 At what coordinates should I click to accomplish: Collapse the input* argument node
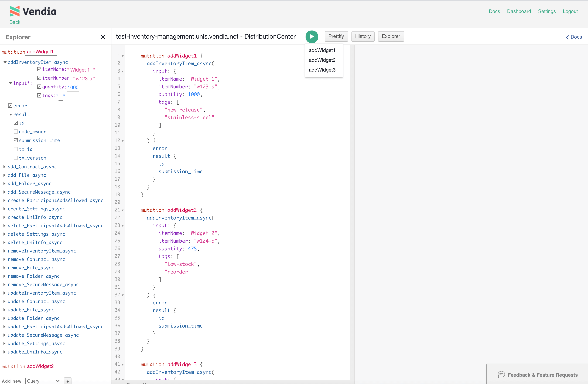point(11,83)
